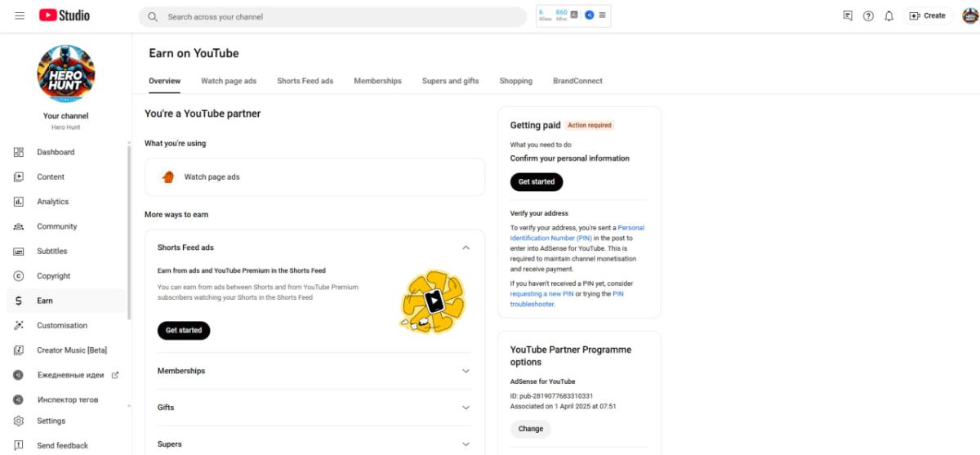Switch to the Shorts Feed ads tab
980x455 pixels.
305,81
